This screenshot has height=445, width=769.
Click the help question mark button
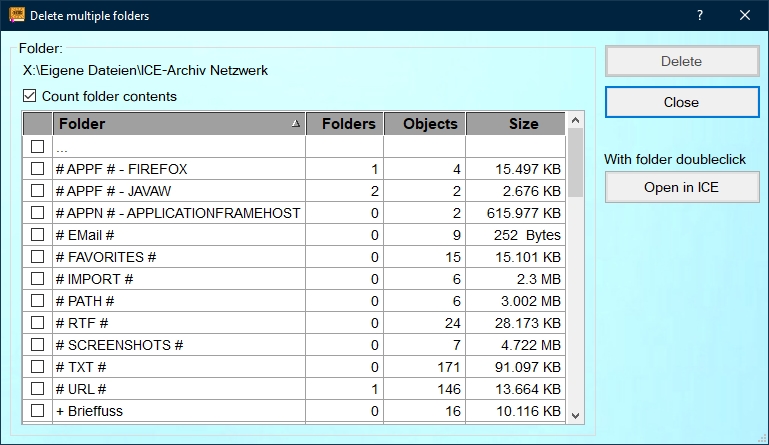tap(699, 15)
